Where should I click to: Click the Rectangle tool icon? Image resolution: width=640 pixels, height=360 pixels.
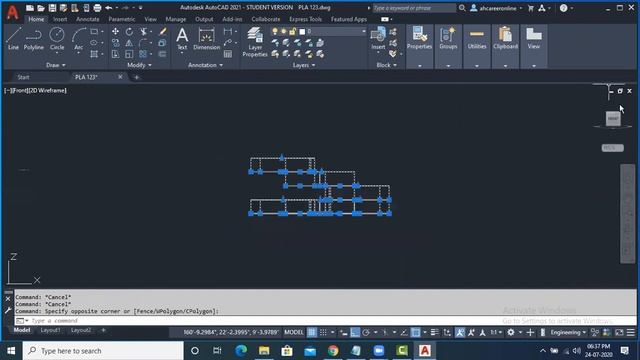(x=94, y=31)
